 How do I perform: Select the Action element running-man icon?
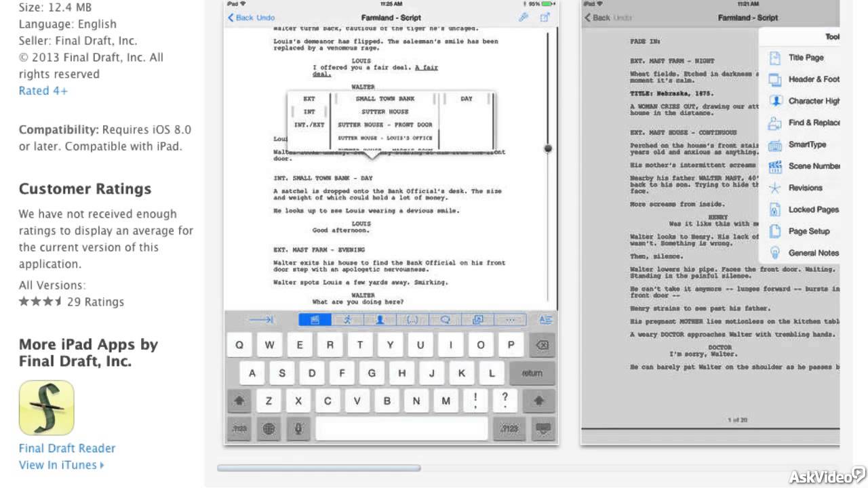pos(347,320)
